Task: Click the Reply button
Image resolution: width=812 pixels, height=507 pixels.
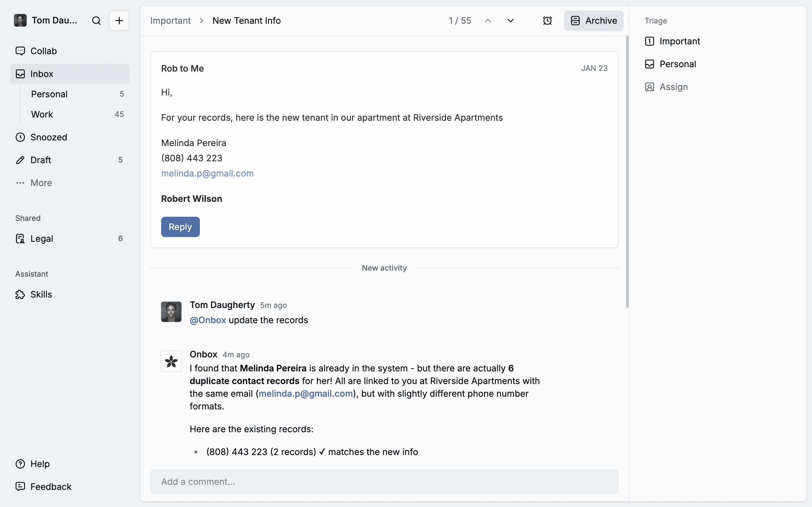Action: click(180, 227)
